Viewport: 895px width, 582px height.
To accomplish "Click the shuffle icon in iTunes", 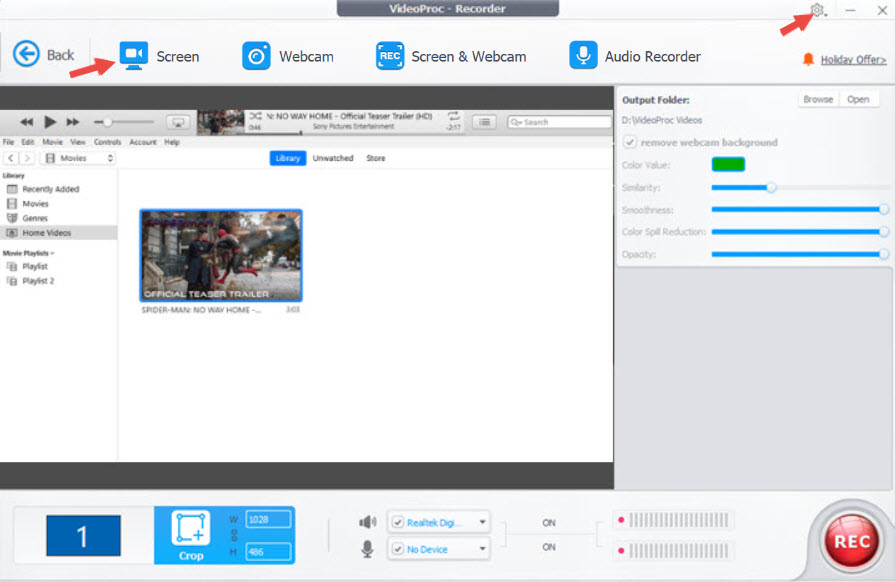I will (x=255, y=116).
